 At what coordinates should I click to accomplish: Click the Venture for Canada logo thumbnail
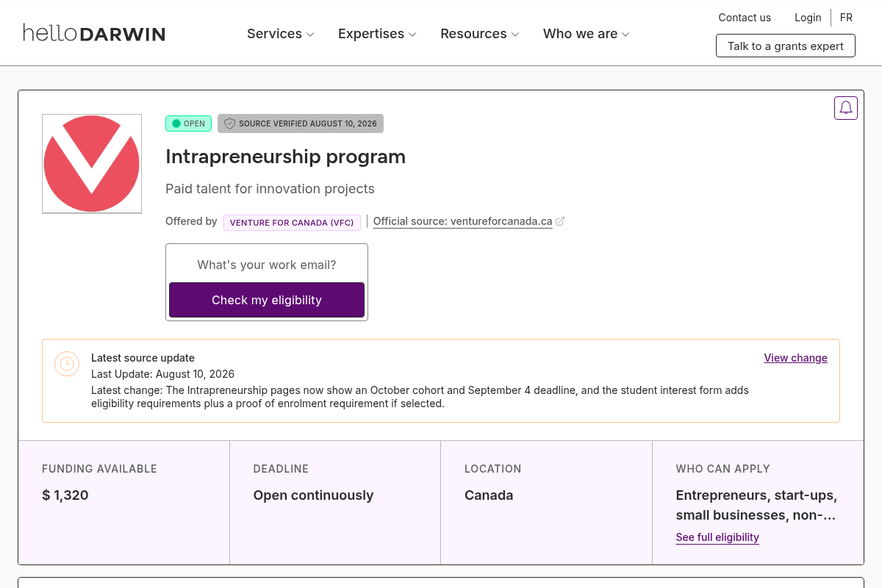(x=92, y=164)
